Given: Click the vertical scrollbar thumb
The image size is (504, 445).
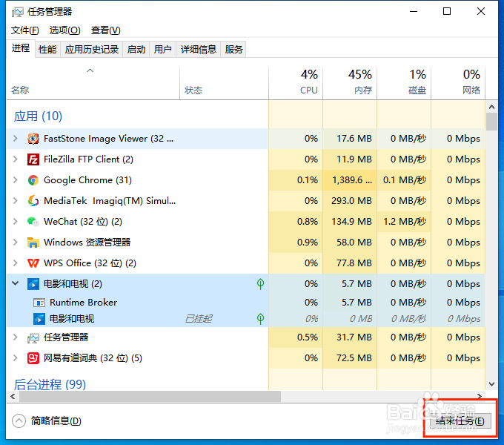Looking at the screenshot, I should point(491,122).
